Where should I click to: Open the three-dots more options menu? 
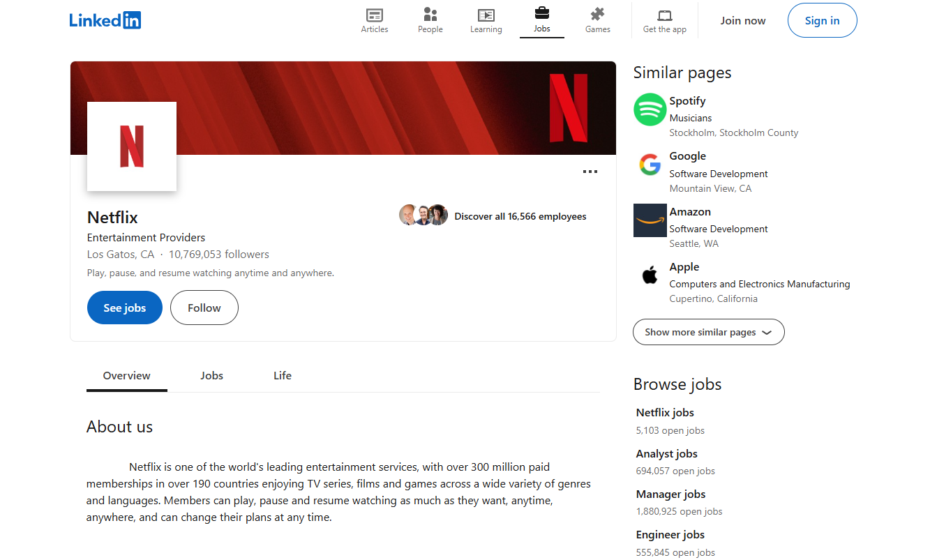click(590, 172)
